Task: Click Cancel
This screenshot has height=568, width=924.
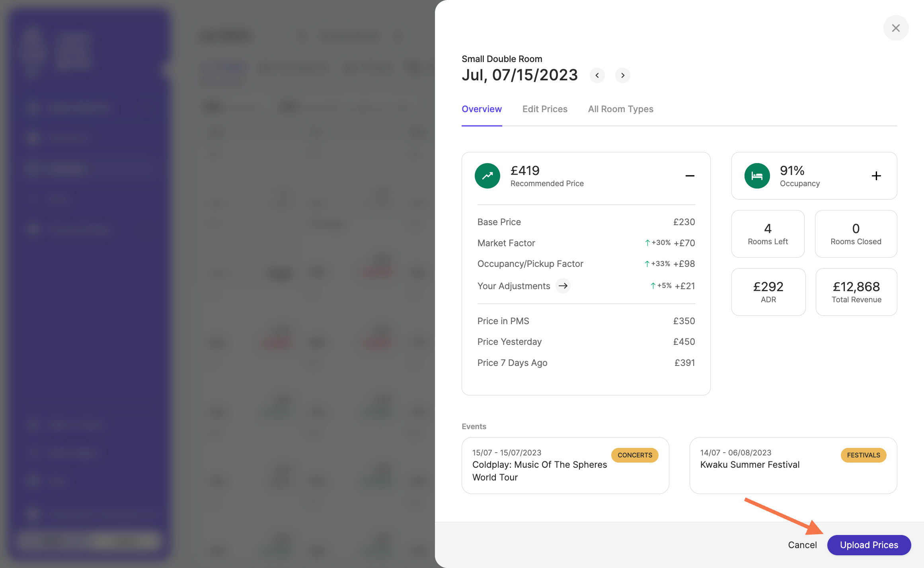Action: pyautogui.click(x=802, y=545)
